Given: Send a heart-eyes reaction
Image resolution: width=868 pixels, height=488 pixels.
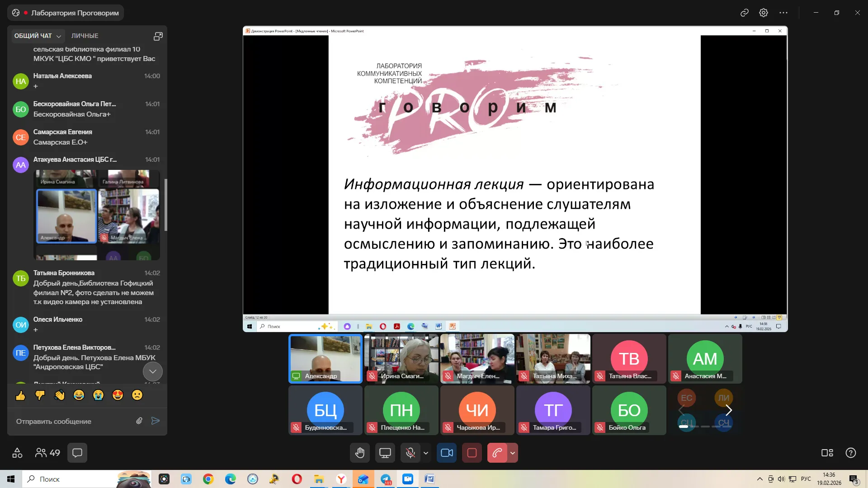Looking at the screenshot, I should pos(118,396).
